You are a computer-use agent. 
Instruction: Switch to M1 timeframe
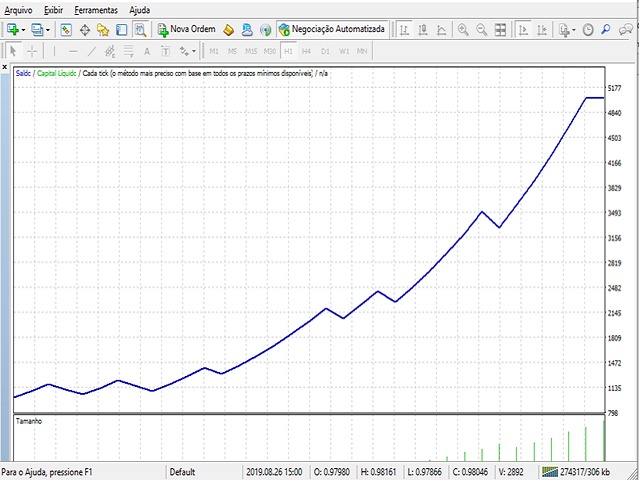click(x=214, y=51)
